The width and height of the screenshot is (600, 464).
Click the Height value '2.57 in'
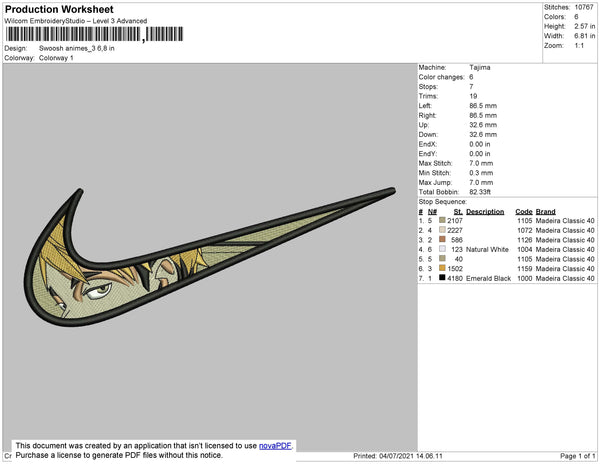coord(585,26)
